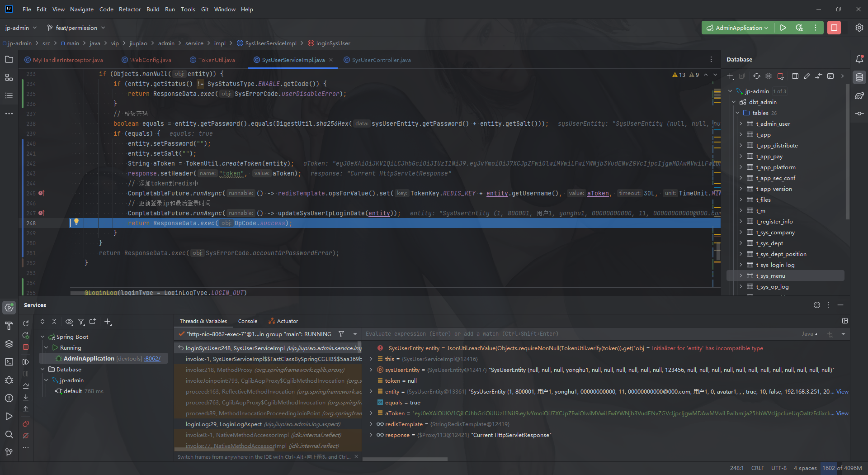The image size is (868, 475).
Task: Add a new data source with plus icon
Action: (730, 76)
